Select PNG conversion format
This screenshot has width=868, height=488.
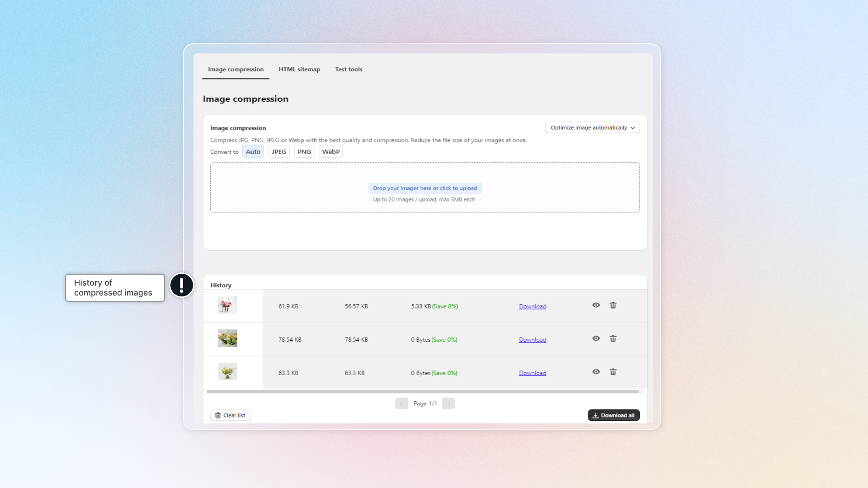(304, 151)
